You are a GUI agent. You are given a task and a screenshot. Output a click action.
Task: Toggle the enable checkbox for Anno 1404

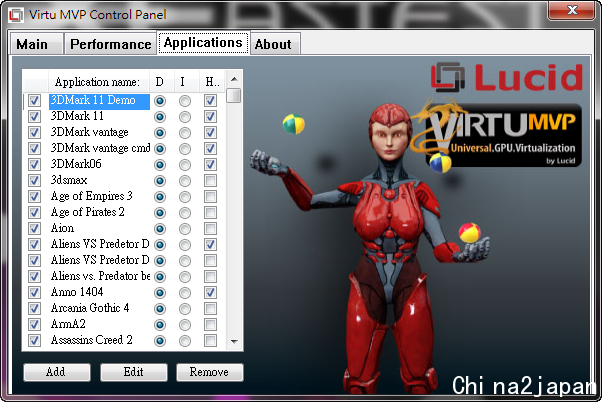tap(35, 293)
